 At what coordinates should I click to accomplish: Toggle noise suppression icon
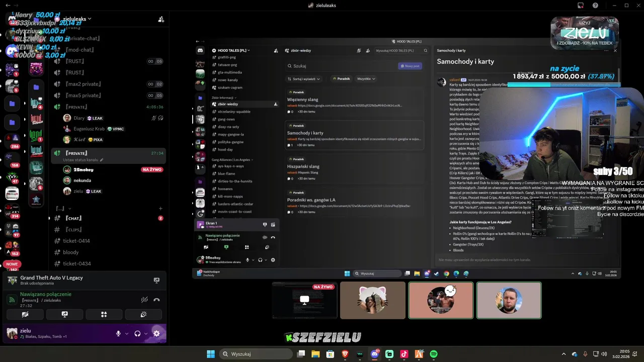144,300
